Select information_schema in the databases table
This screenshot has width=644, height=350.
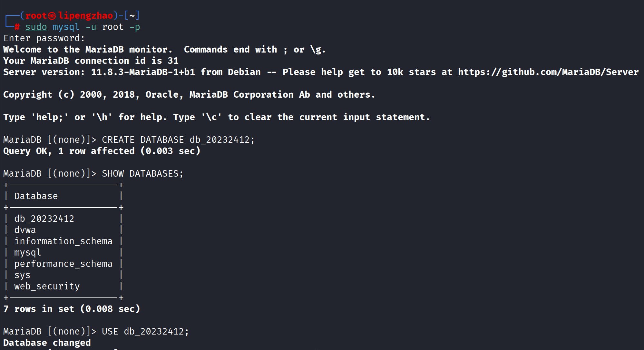point(63,241)
